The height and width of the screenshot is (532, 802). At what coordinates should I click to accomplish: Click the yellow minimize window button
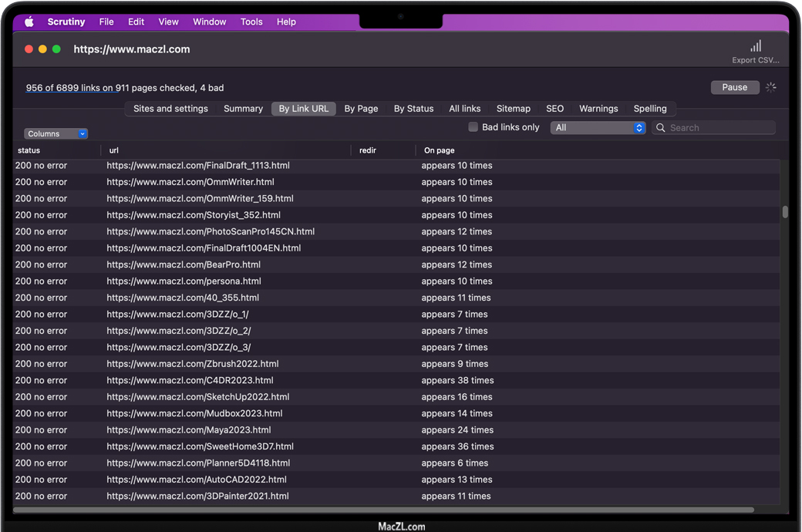[x=42, y=49]
